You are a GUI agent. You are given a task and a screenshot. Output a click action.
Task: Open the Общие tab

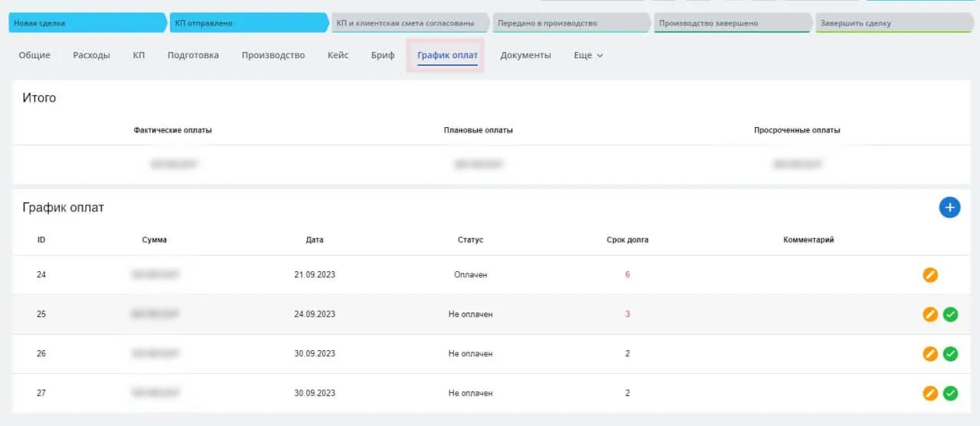point(34,55)
